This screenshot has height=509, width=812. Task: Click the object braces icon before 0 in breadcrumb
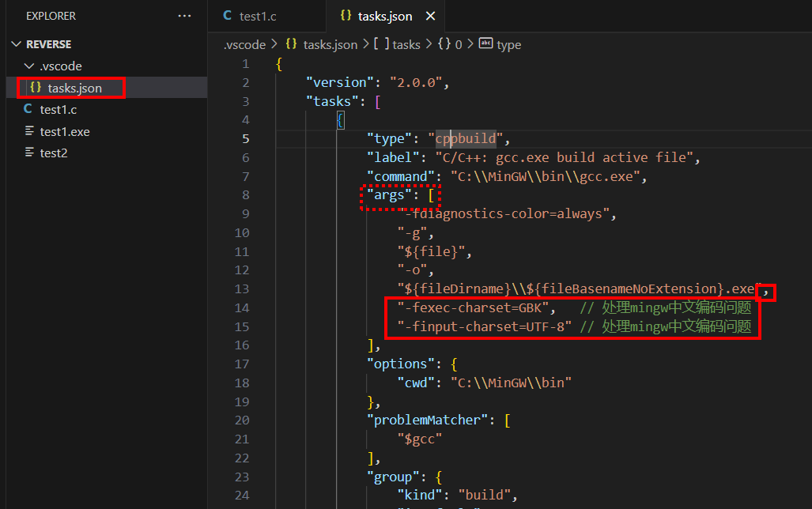tap(444, 44)
